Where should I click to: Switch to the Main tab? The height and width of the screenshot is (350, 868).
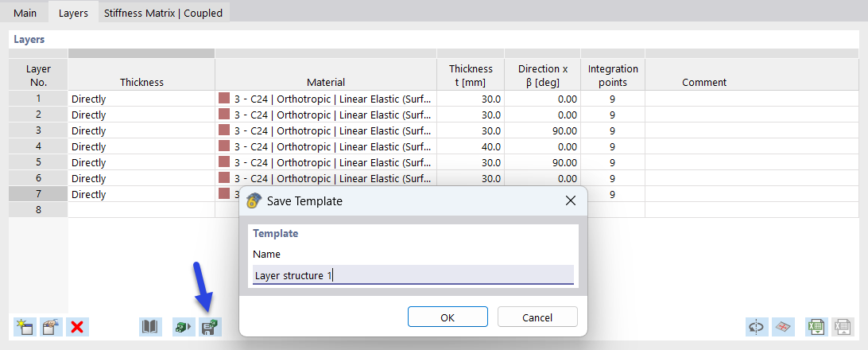click(x=25, y=13)
